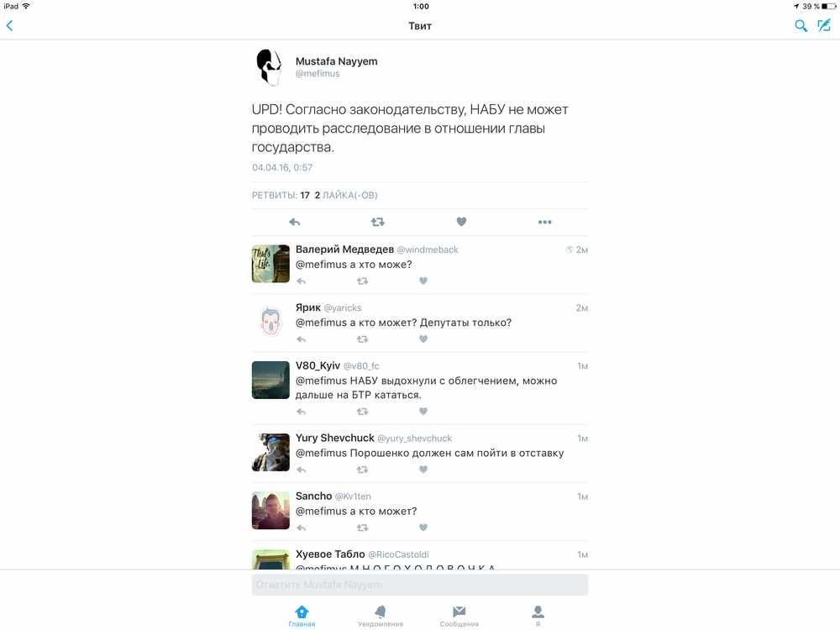Viewport: 840px width, 630px height.
Task: Go back using the top-left arrow
Action: tap(9, 25)
